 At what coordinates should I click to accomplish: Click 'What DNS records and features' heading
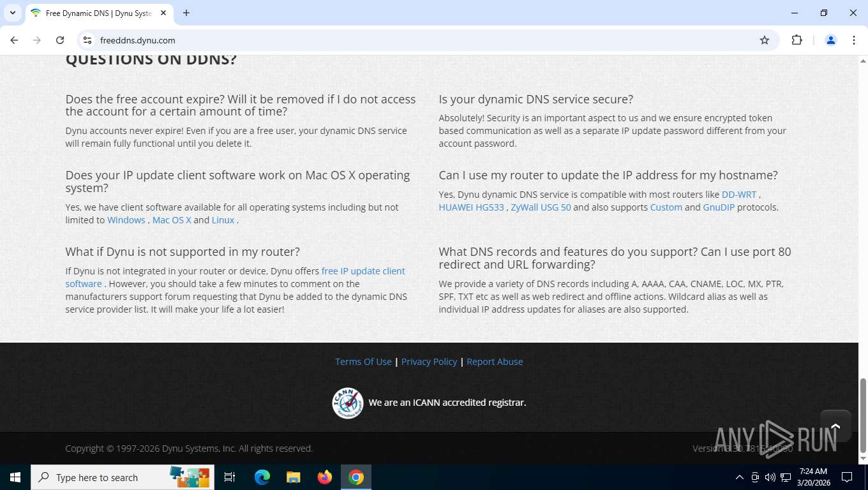coord(615,258)
